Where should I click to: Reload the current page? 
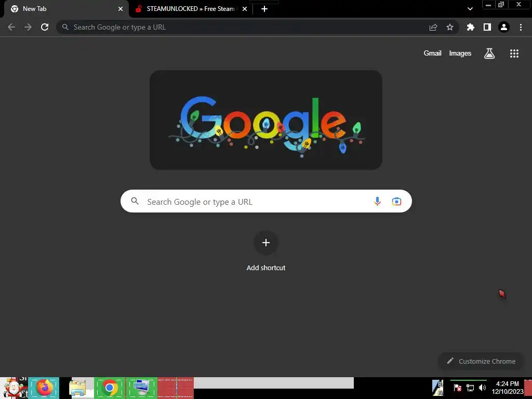point(45,27)
